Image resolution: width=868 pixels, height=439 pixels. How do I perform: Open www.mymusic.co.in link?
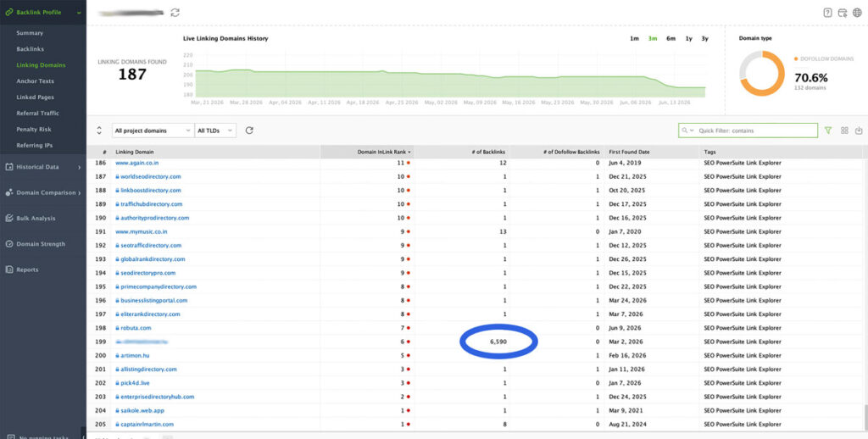[142, 232]
